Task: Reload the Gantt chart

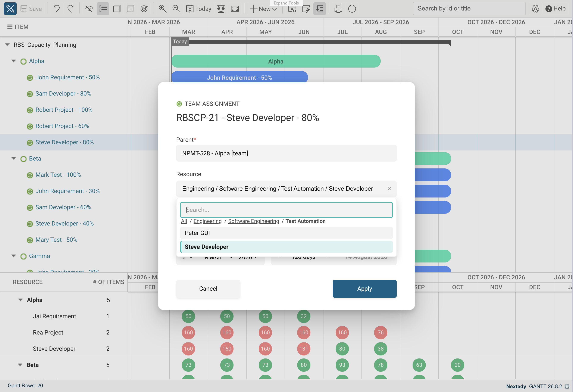Action: pyautogui.click(x=352, y=9)
